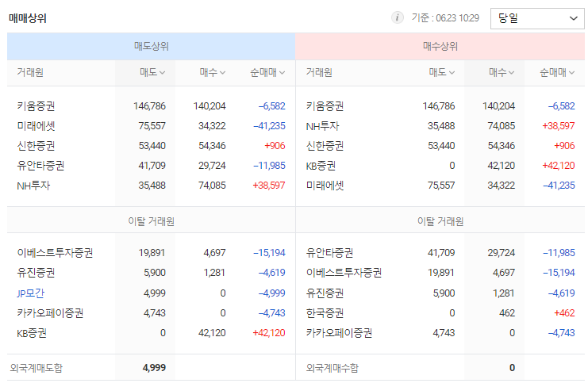This screenshot has width=588, height=383.
Task: Sort 매도상위 table by 매수 column
Action: 212,72
